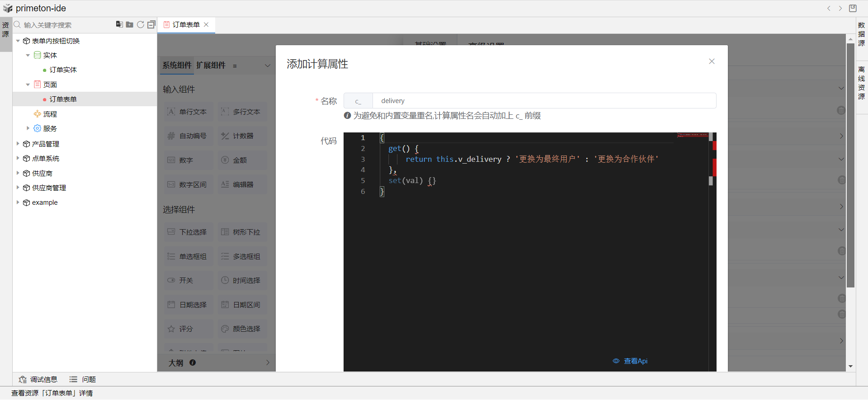Image resolution: width=868 pixels, height=400 pixels.
Task: Close the 订单表单 editor tab
Action: coord(206,24)
